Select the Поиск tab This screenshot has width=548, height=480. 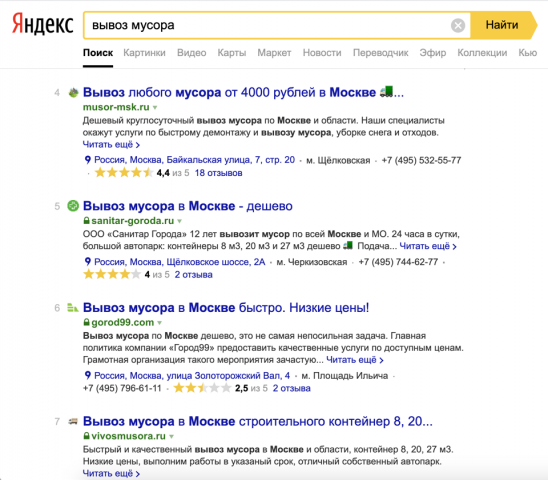(98, 53)
